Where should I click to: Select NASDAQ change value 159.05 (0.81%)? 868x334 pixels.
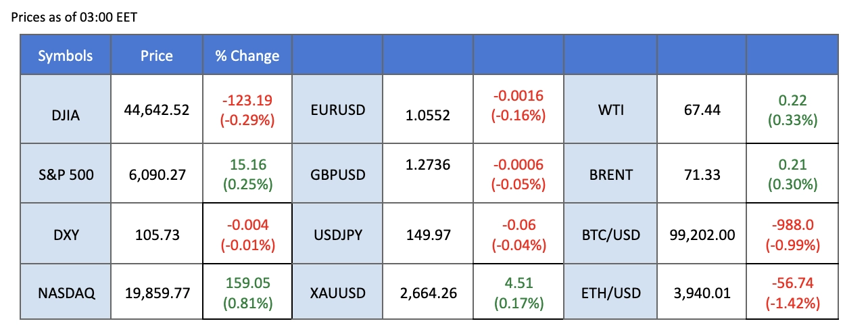247,293
